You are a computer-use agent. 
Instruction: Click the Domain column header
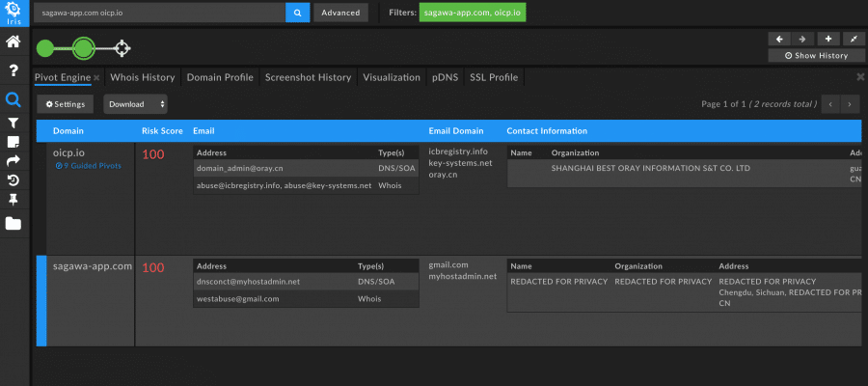point(68,131)
